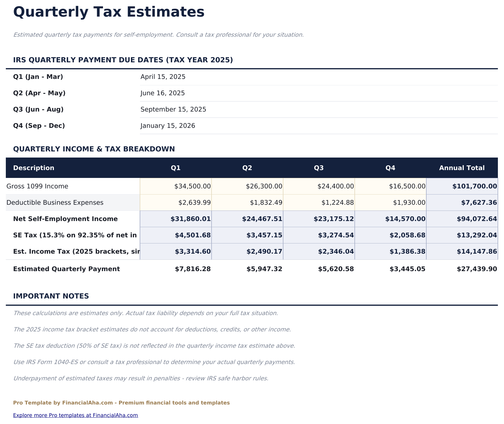
Task: Click the Explore more Pro templates link
Action: click(x=75, y=415)
